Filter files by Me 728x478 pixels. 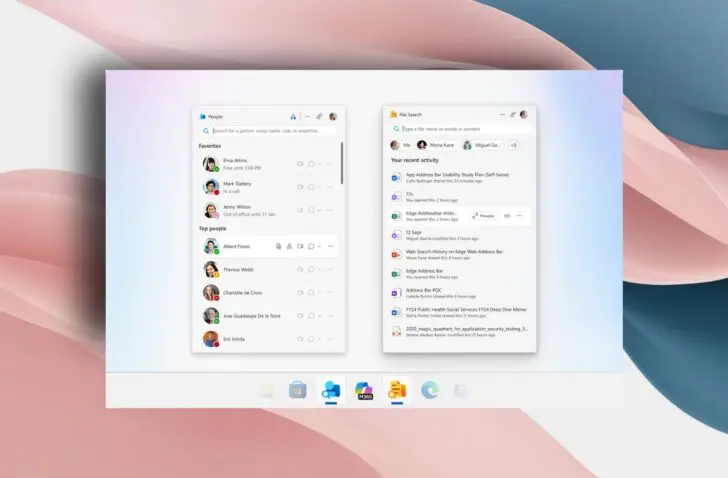point(401,145)
